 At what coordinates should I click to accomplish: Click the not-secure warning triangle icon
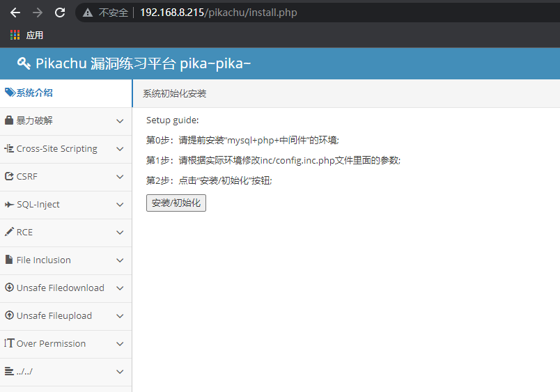point(88,13)
